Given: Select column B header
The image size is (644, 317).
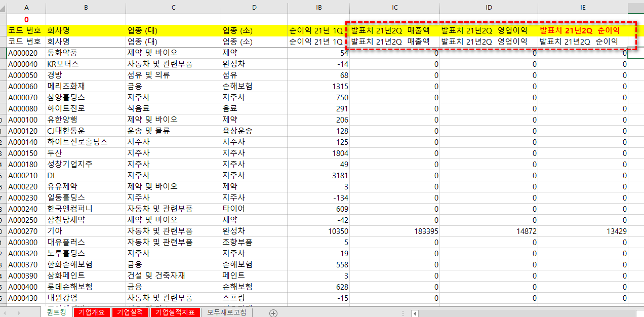Looking at the screenshot, I should click(86, 8).
